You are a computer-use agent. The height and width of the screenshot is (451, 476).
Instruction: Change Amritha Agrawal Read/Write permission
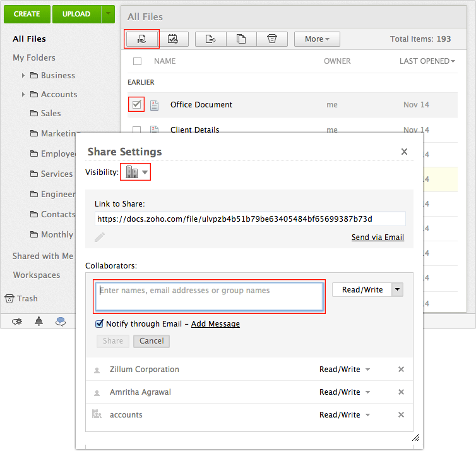point(345,392)
